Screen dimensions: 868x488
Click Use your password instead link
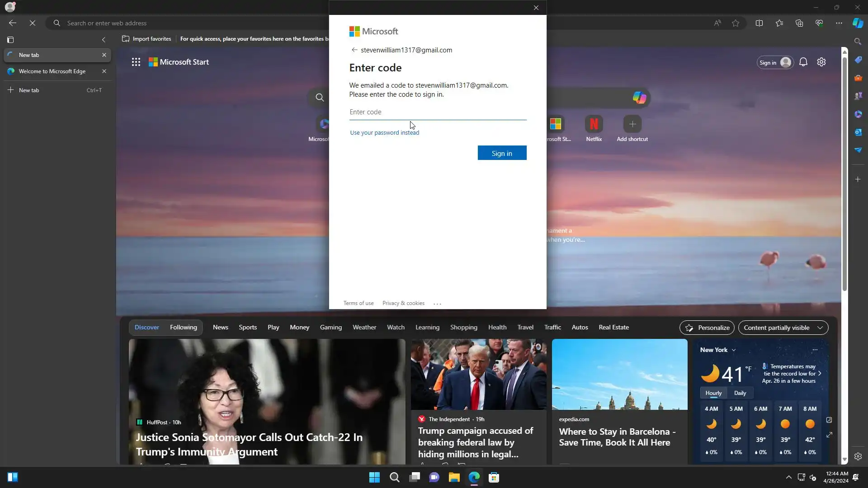(x=384, y=133)
